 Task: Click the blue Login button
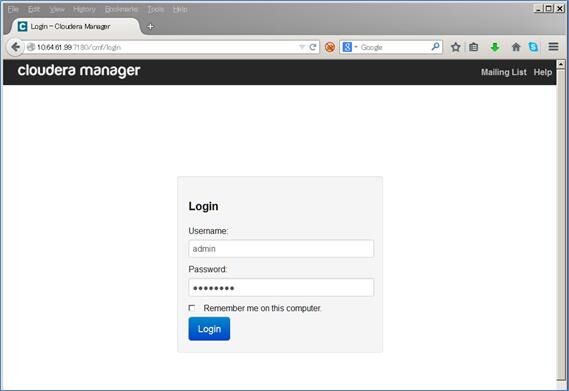[209, 329]
